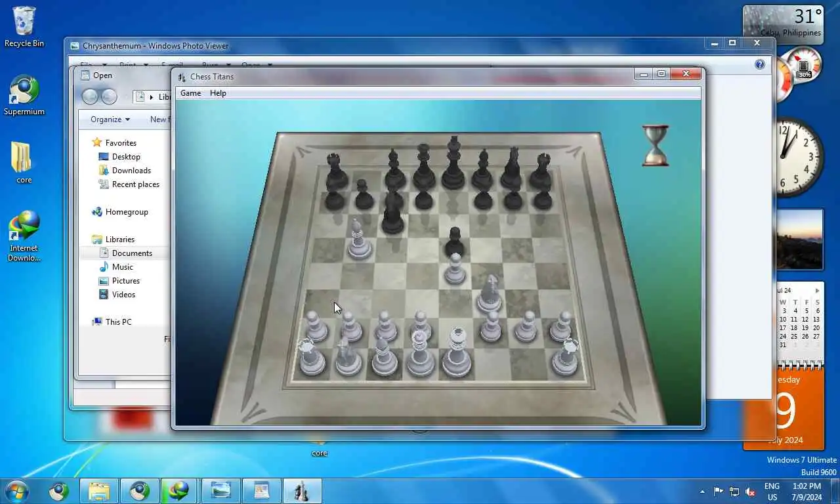Expand breadcrumb arrow in Open dialog address bar
The height and width of the screenshot is (504, 840).
pos(152,97)
